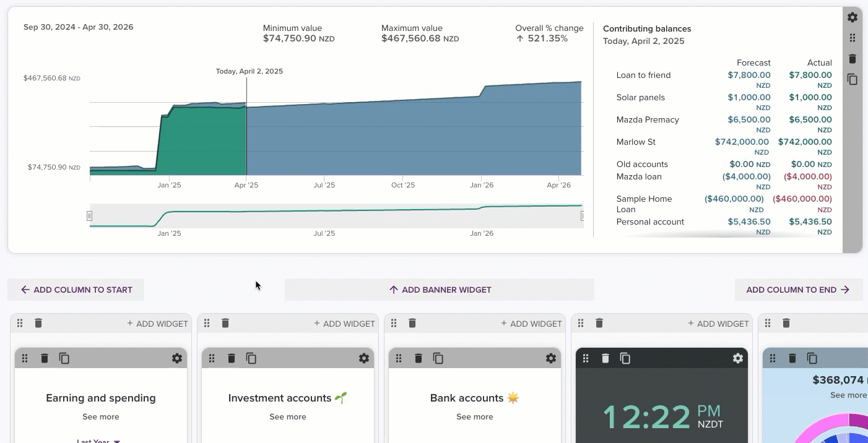Open Earning and spending widget settings
Viewport: 868px width, 443px height.
click(177, 358)
